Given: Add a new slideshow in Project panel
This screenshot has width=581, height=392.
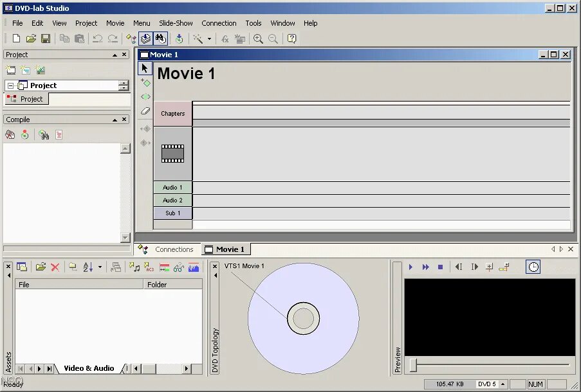Looking at the screenshot, I should 40,69.
